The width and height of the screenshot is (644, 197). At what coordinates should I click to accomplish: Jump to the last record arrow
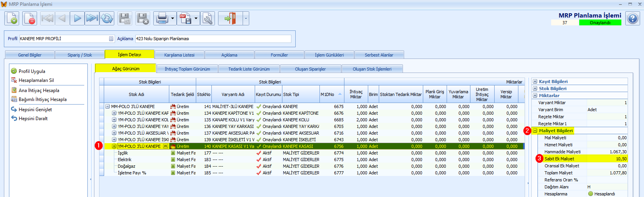[x=92, y=18]
